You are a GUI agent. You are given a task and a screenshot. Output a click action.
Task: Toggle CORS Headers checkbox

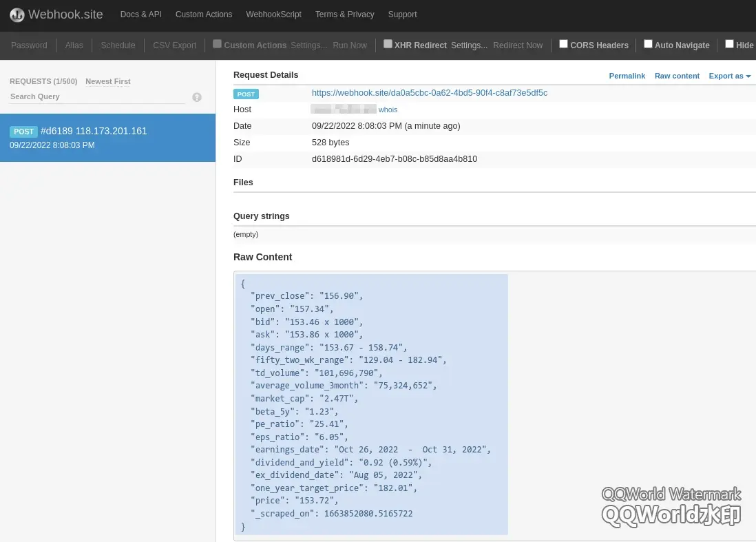click(563, 44)
